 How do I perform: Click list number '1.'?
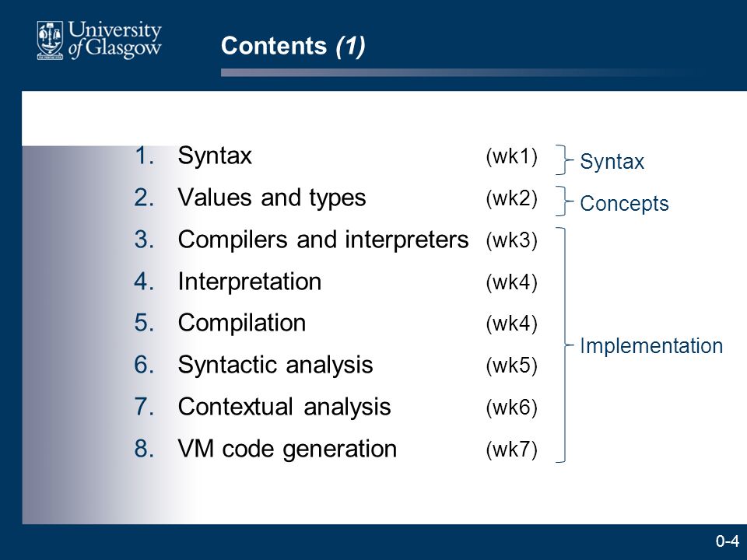pos(145,156)
